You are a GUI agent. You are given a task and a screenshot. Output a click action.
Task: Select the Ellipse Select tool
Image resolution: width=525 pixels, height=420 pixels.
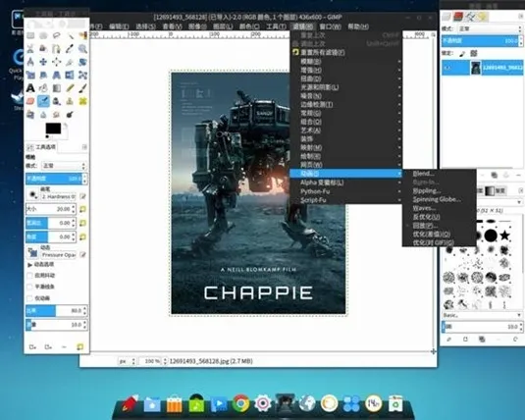tap(43, 35)
